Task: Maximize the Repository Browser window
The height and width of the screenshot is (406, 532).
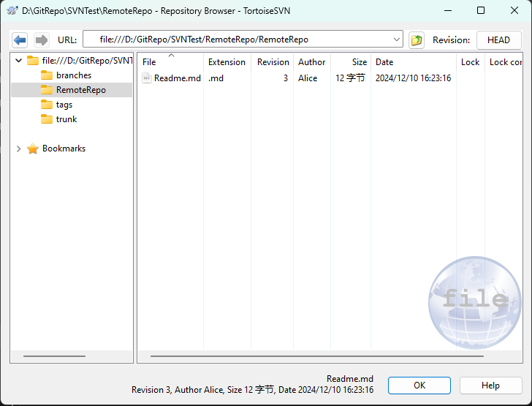Action: 481,10
